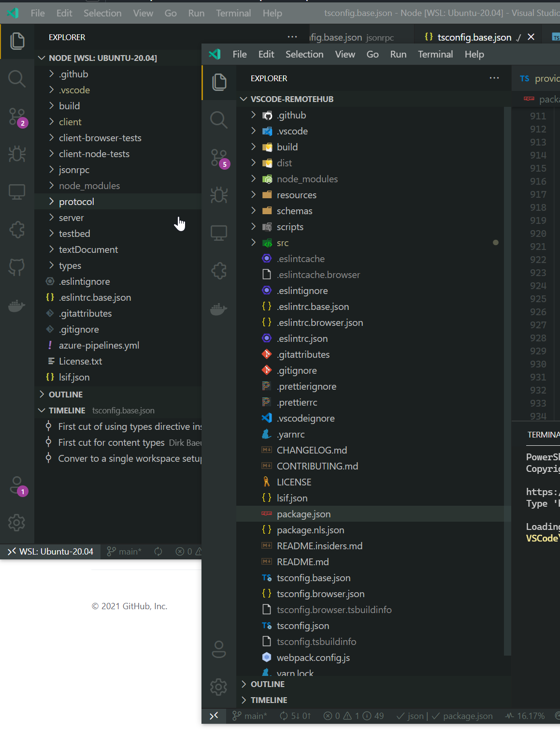Click main* branch in back status bar
This screenshot has height=732, width=560.
pyautogui.click(x=124, y=552)
